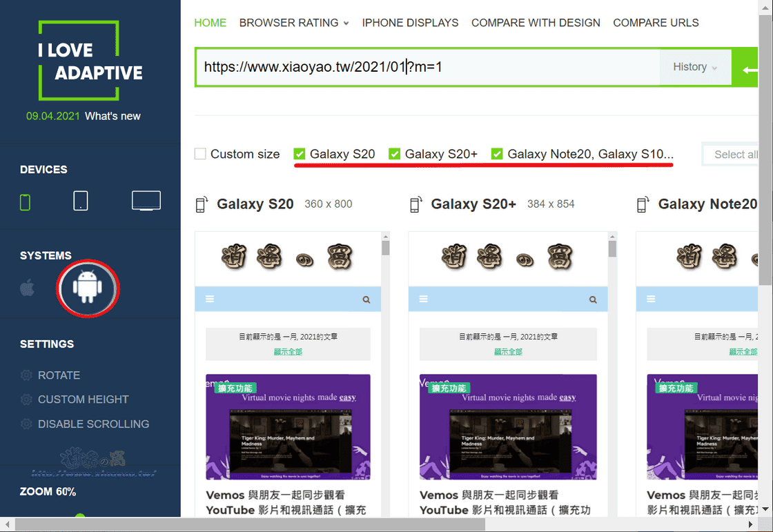Click the page horizontal scrollbar
The image size is (773, 532).
click(x=251, y=524)
